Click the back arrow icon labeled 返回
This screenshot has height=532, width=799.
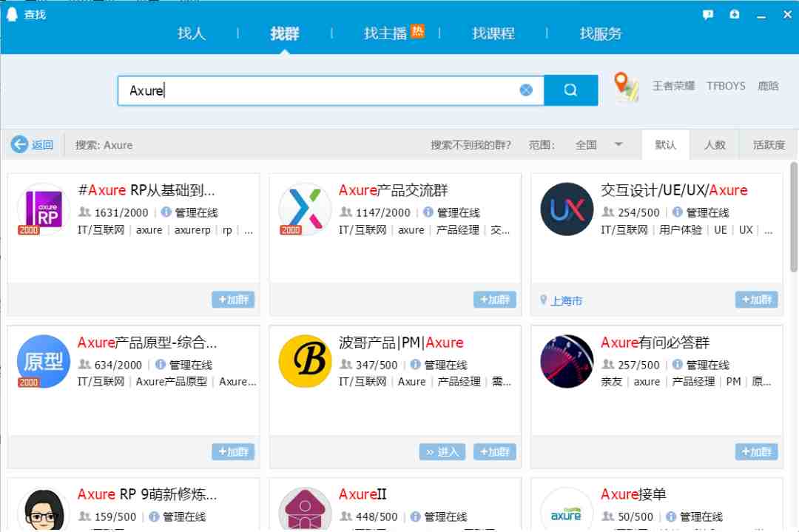(x=19, y=144)
